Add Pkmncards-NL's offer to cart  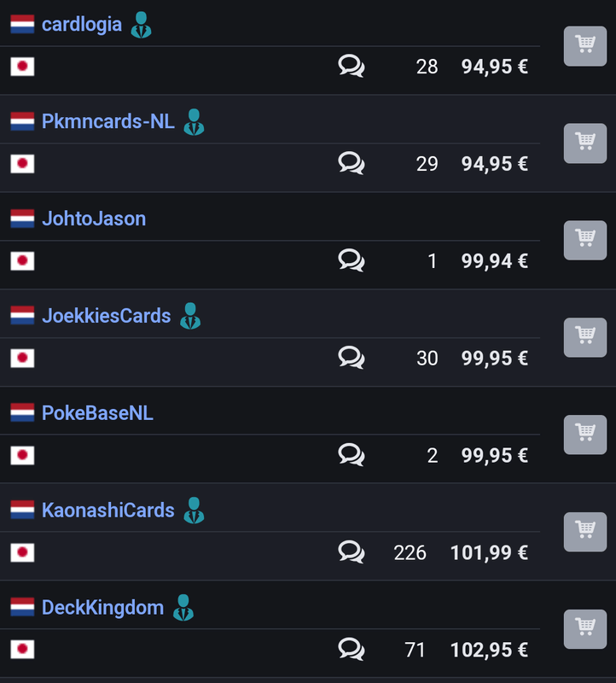pyautogui.click(x=585, y=143)
